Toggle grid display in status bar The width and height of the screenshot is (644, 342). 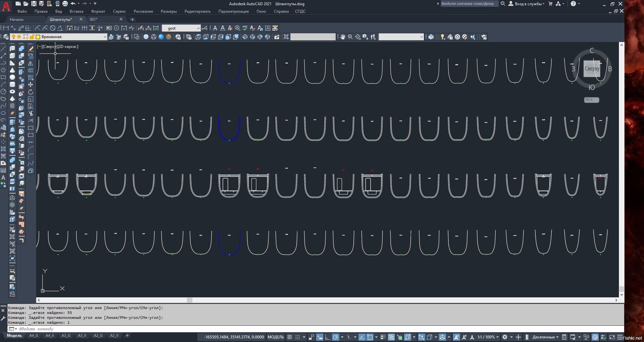(289, 337)
